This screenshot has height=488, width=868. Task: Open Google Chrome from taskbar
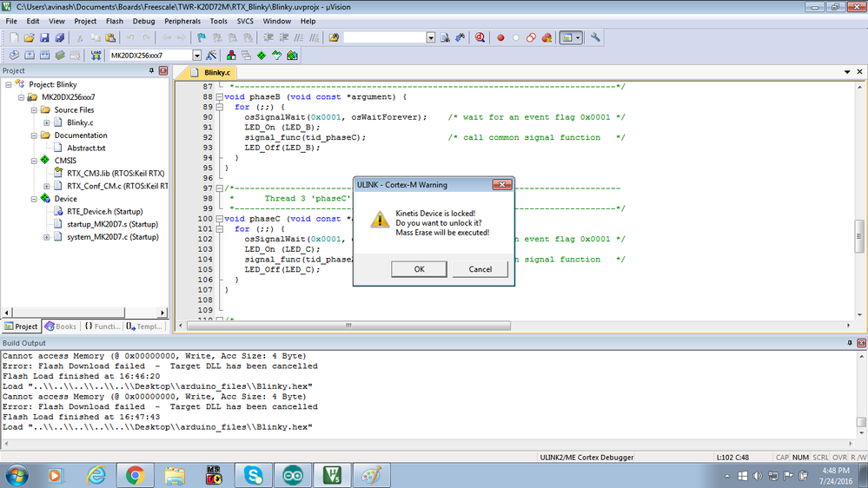(135, 475)
